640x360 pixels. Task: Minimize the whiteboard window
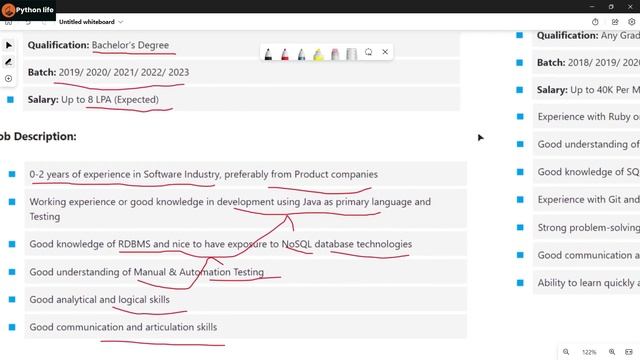(x=592, y=7)
